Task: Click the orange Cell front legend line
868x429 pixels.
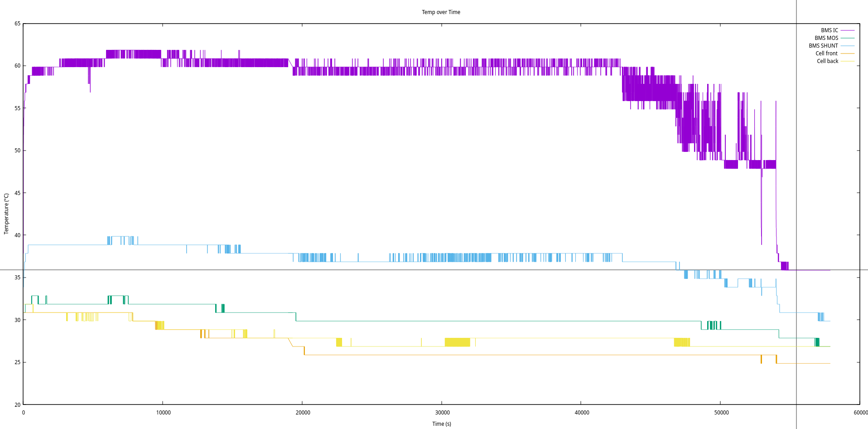Action: click(x=848, y=54)
